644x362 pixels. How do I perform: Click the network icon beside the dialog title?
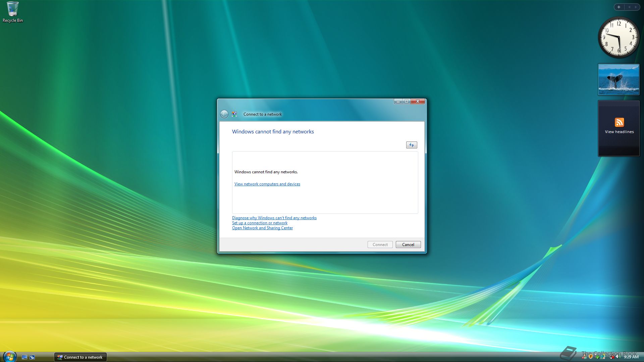(x=234, y=114)
